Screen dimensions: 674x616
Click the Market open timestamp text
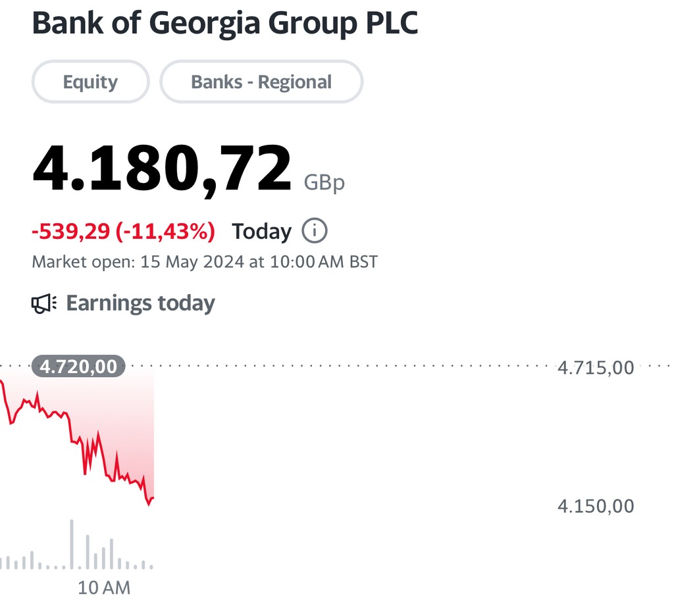tap(205, 262)
